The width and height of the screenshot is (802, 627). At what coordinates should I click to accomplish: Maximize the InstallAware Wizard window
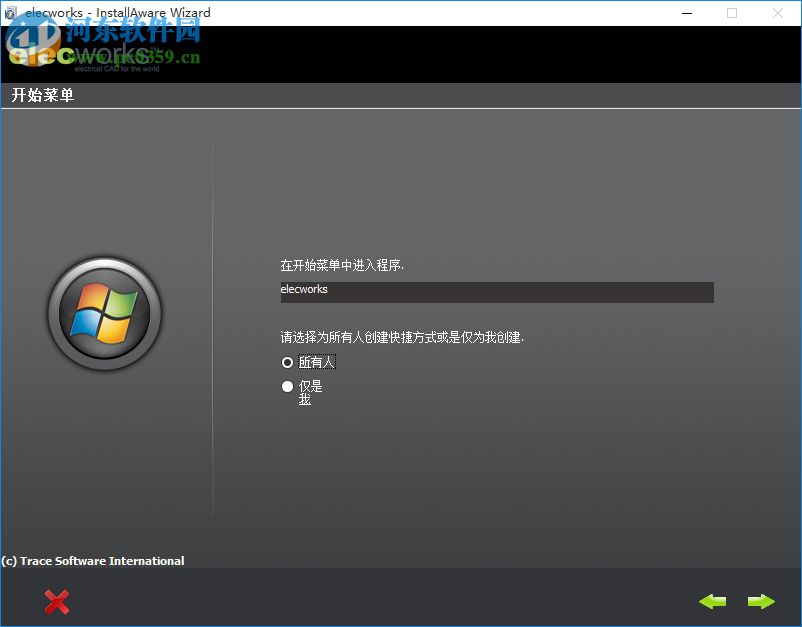click(x=732, y=13)
